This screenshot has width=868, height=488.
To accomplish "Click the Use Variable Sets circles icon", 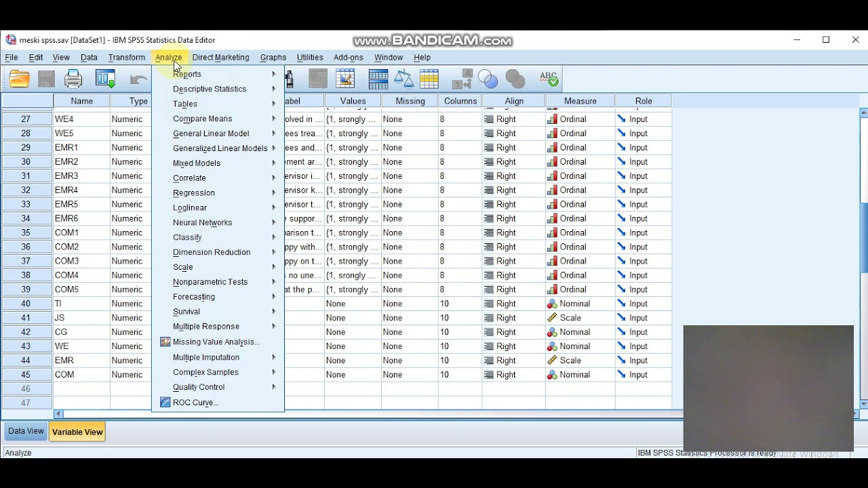I will (488, 79).
